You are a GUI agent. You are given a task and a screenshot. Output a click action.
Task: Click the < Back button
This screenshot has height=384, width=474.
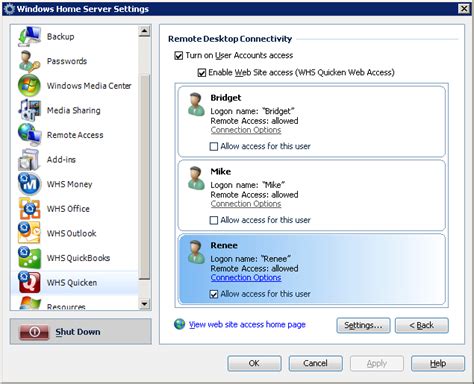[422, 325]
